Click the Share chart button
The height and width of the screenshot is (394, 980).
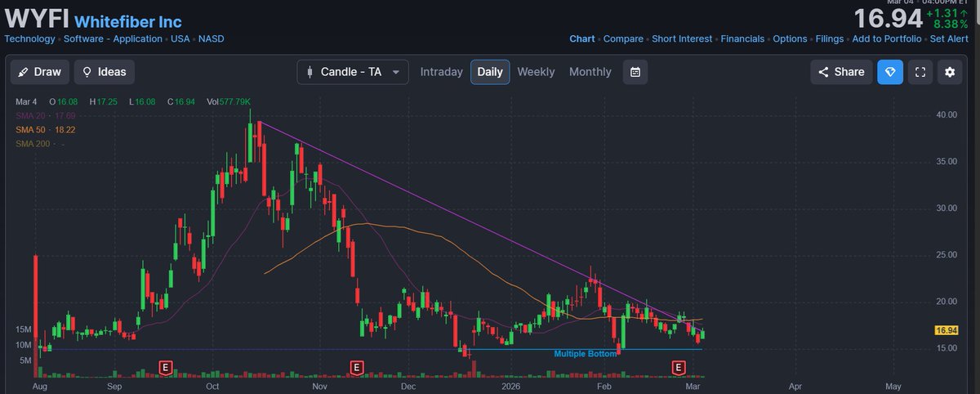pos(841,72)
